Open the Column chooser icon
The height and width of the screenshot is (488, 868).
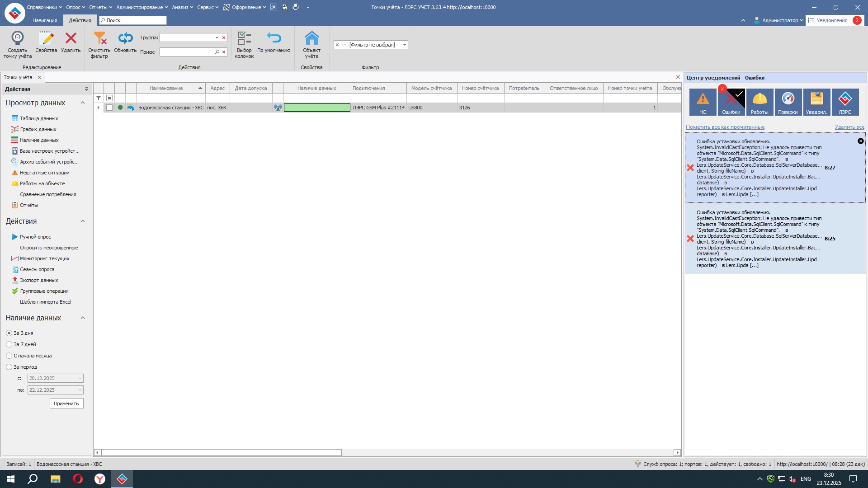coord(244,38)
